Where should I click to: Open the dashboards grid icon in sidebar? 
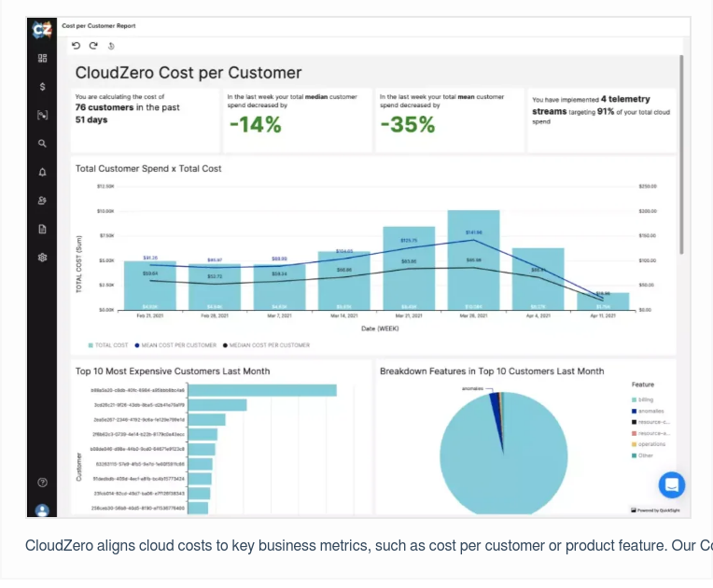42,59
